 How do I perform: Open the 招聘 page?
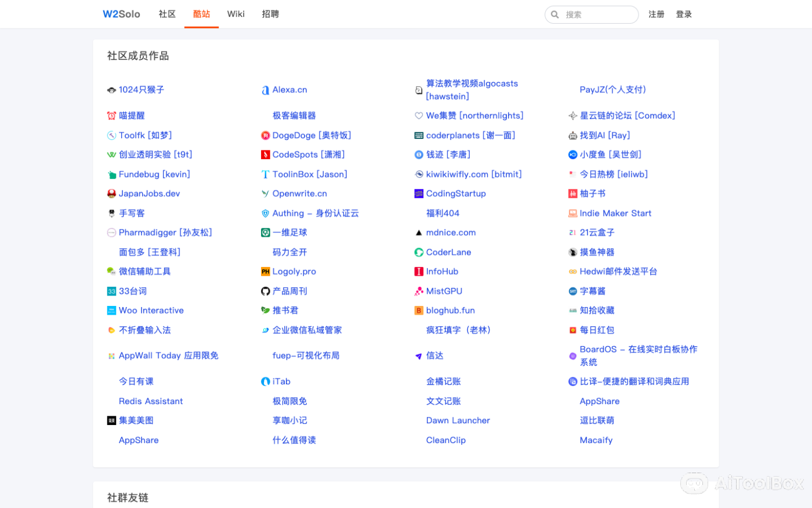(x=270, y=14)
